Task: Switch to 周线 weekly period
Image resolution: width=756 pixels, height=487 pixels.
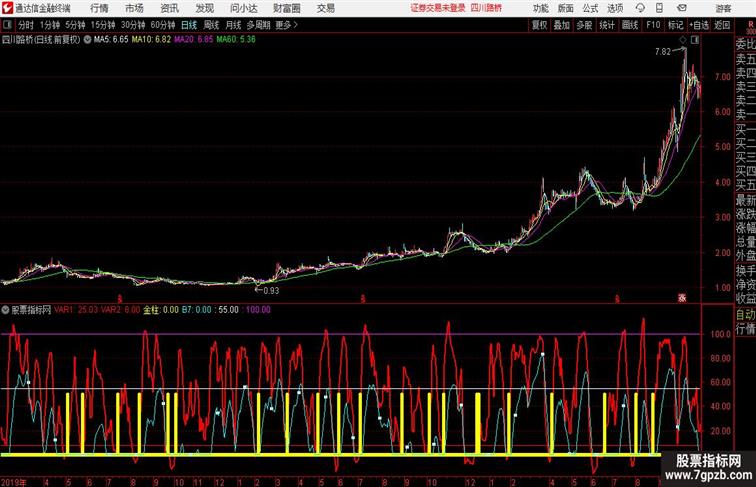Action: click(211, 25)
